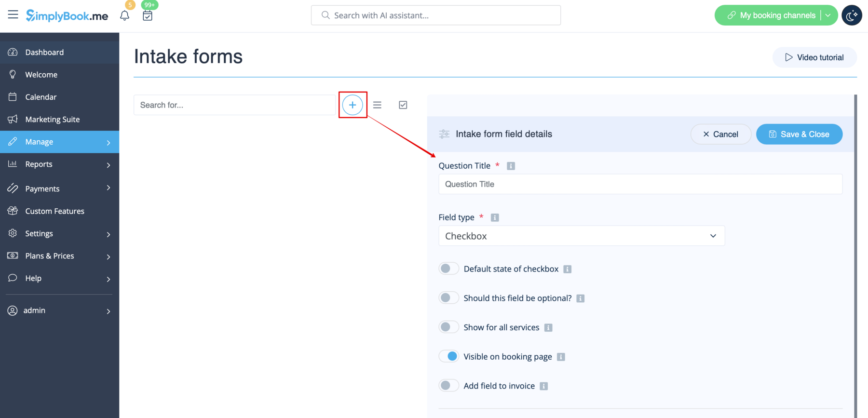Toggle Should this field be optional

coord(448,298)
